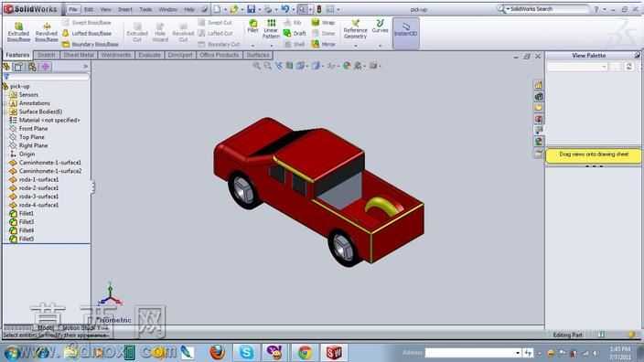Click the Rebuild traffic light icon
Image resolution: width=644 pixels, height=362 pixels.
[319, 8]
